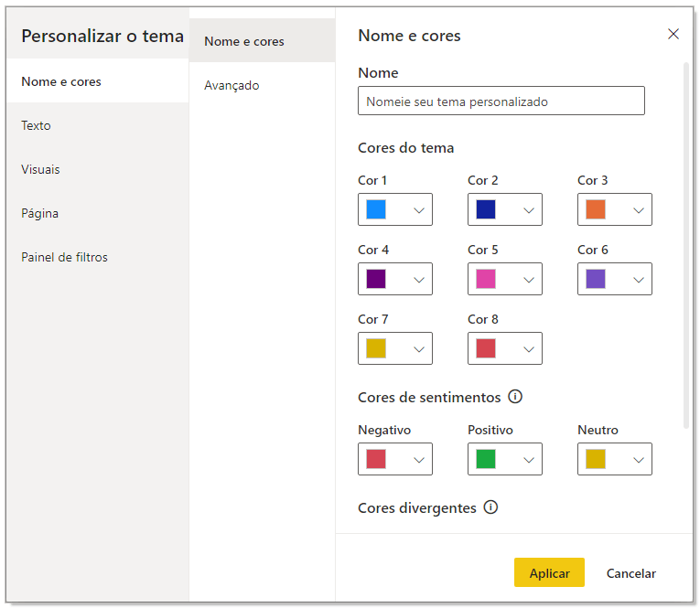Expand the Negativo color dropdown arrow

pos(419,460)
